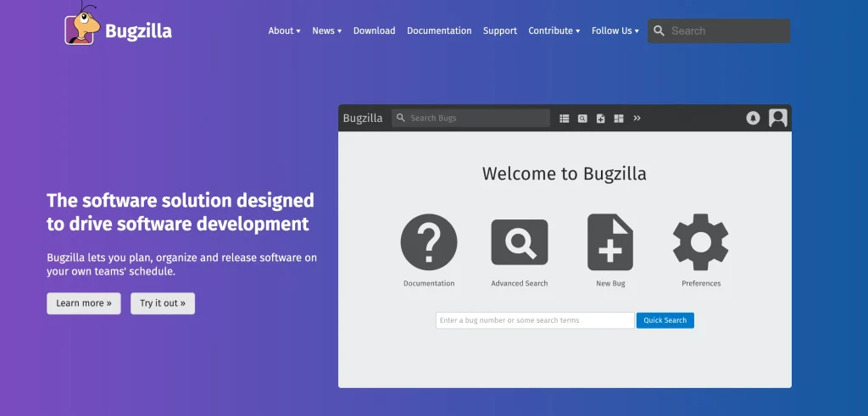Click the dashboard grid icon in toolbar
868x416 pixels.
619,119
